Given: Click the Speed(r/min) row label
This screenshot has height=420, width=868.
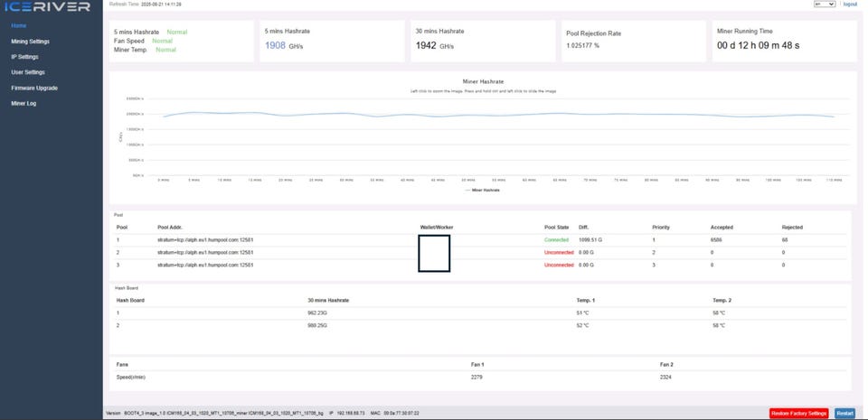Looking at the screenshot, I should pos(130,377).
